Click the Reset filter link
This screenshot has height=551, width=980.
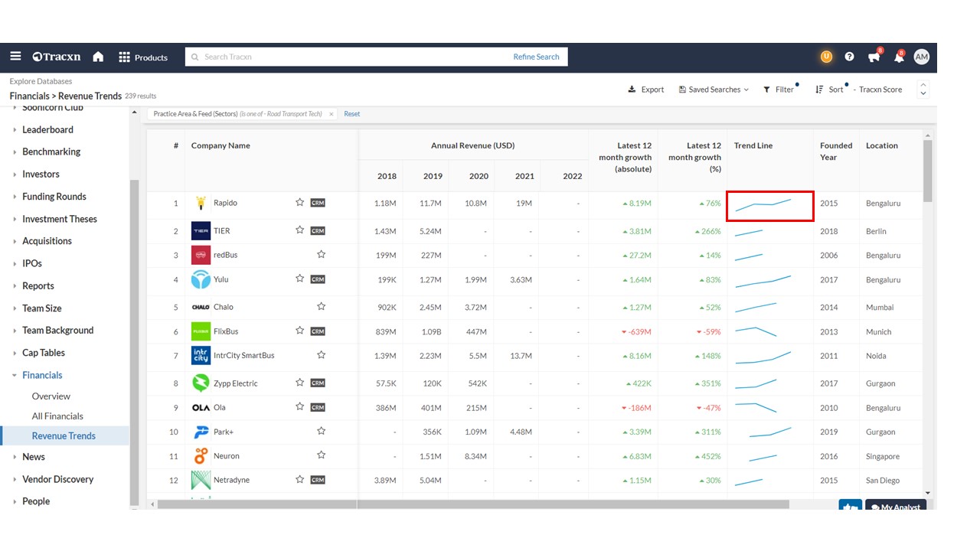pos(351,114)
